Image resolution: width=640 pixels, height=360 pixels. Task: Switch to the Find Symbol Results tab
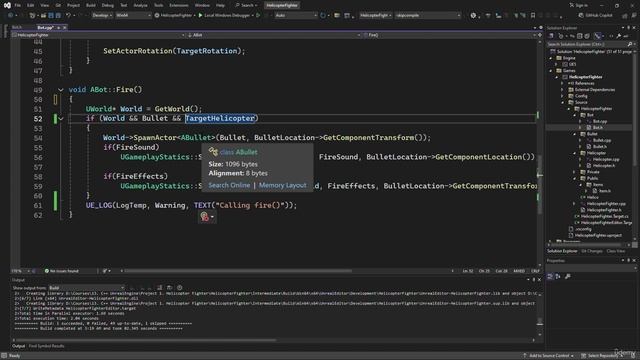(47, 346)
